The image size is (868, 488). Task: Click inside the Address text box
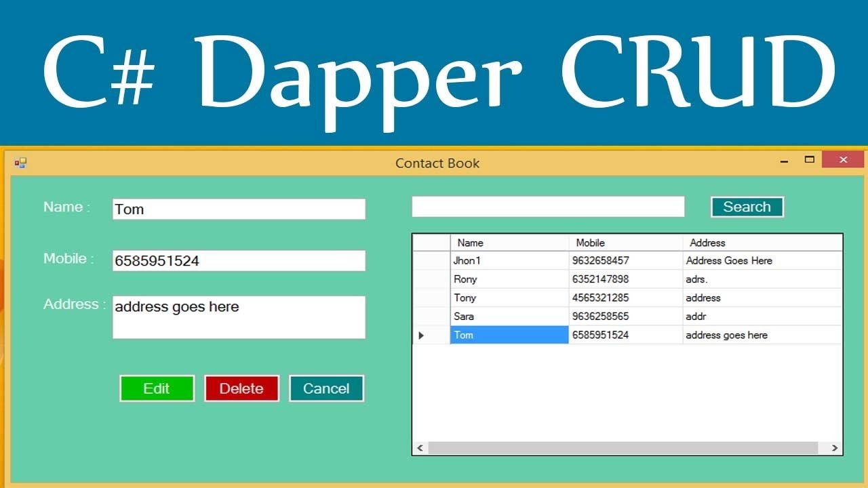tap(239, 317)
